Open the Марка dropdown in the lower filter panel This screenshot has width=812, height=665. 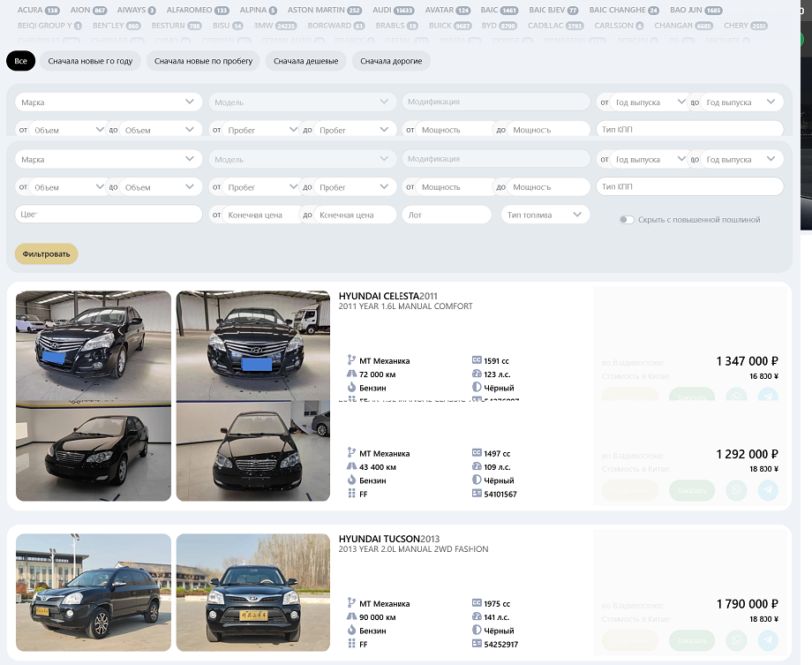tap(109, 159)
